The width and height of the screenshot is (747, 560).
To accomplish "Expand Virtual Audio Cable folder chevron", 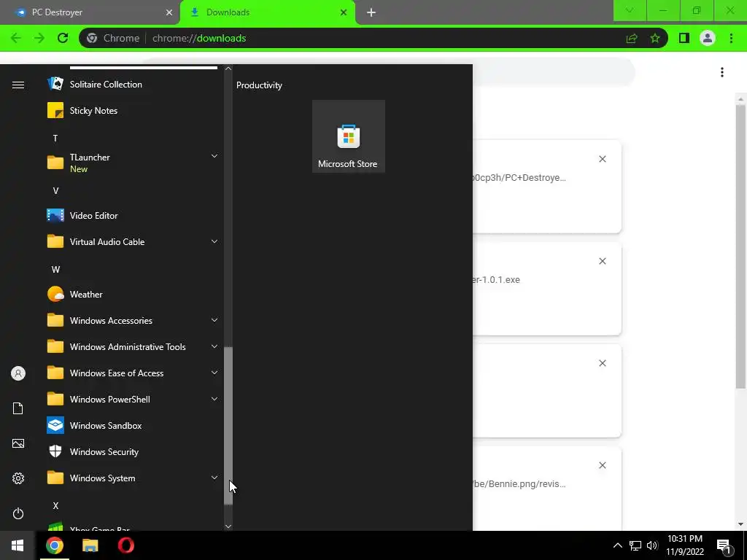I will tap(214, 242).
